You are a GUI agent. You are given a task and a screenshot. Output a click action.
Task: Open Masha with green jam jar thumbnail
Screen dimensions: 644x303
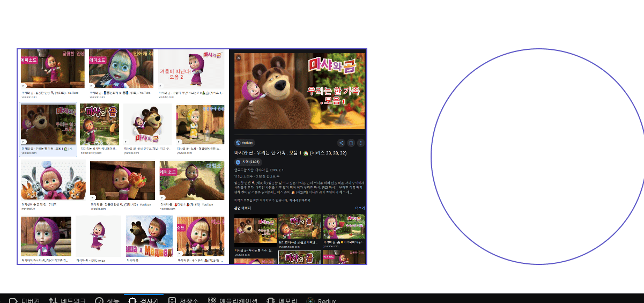tap(53, 68)
